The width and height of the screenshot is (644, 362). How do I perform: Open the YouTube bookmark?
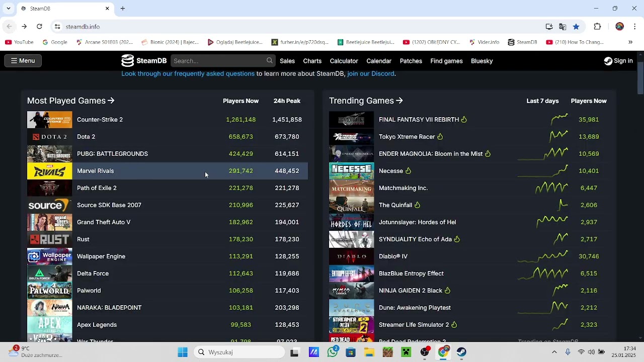tap(19, 42)
